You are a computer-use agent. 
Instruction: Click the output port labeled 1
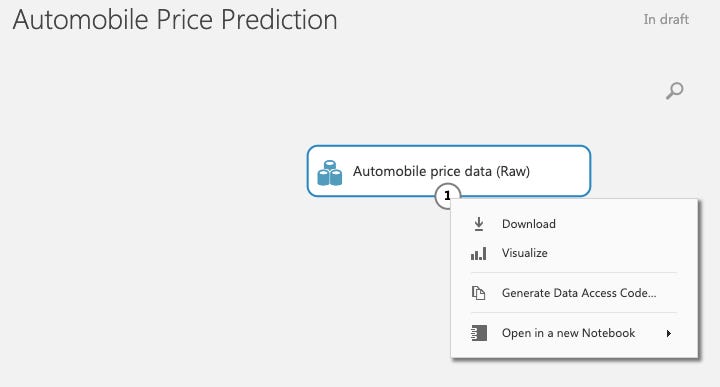[x=447, y=196]
